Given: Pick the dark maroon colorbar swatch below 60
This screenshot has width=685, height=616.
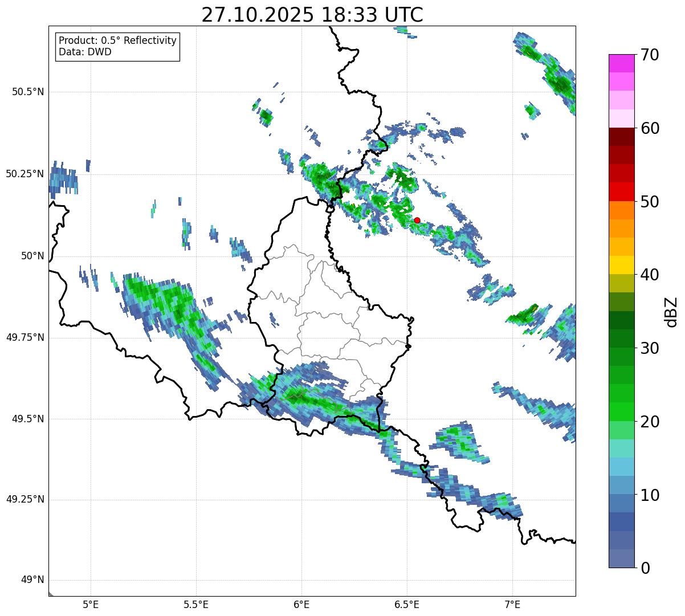Looking at the screenshot, I should click(621, 137).
